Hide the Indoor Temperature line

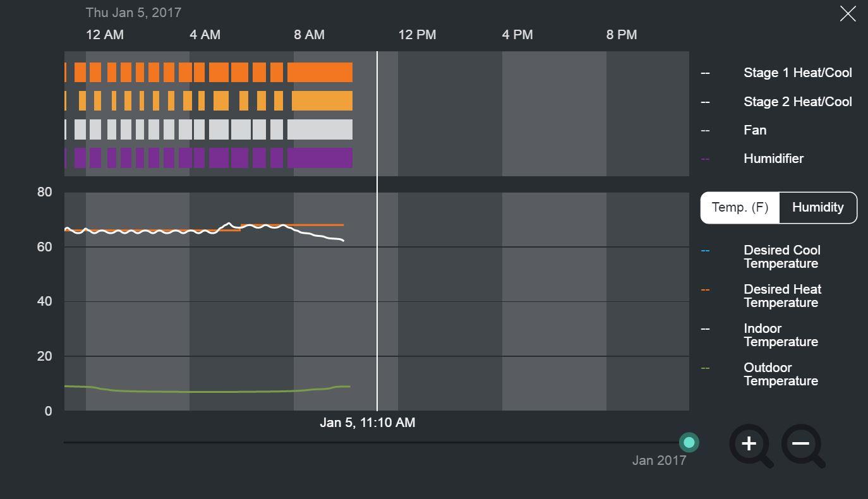[x=781, y=335]
